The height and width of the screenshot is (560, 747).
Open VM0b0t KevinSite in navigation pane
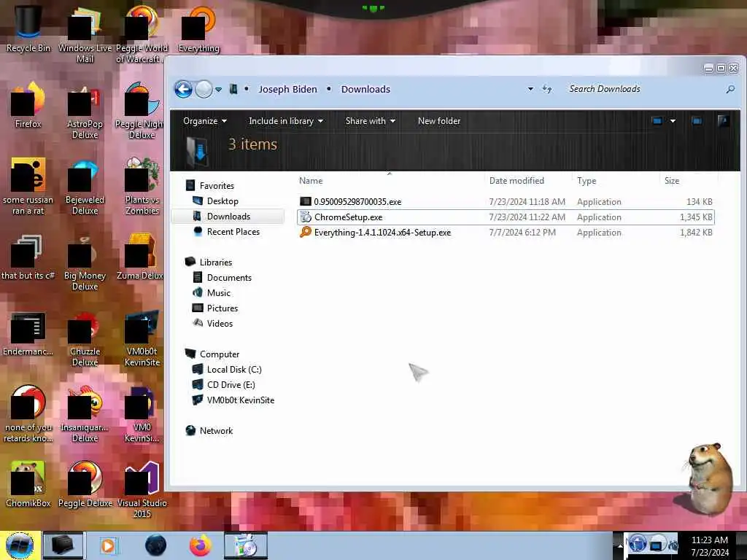pyautogui.click(x=233, y=400)
